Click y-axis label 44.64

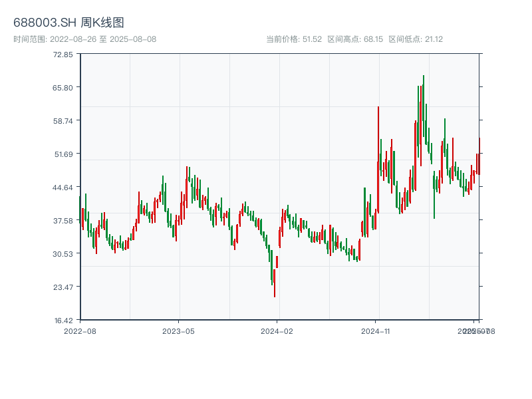click(63, 188)
